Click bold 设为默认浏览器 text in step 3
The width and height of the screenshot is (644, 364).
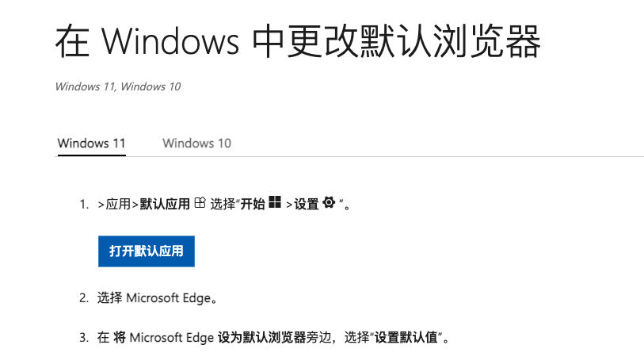261,338
